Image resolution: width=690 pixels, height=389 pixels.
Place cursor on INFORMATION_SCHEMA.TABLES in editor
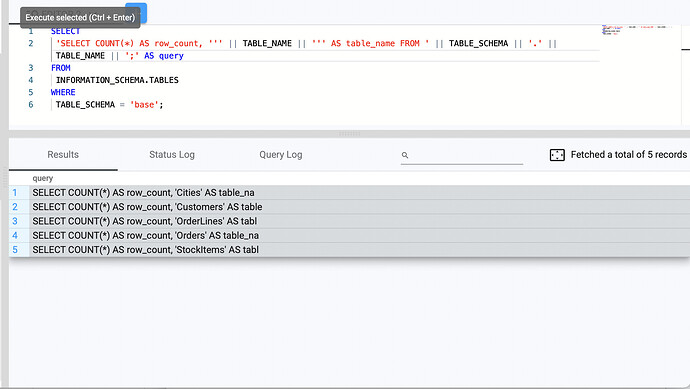point(117,80)
